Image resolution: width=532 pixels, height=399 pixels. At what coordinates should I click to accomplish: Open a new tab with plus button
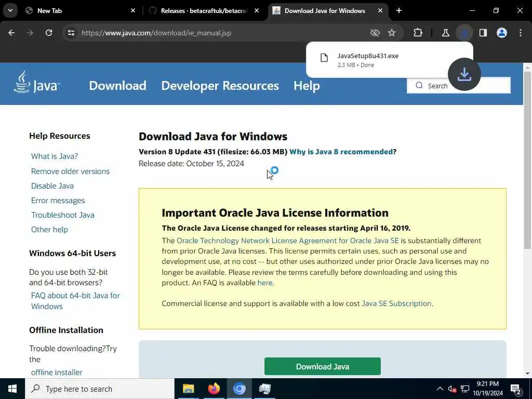coord(399,10)
